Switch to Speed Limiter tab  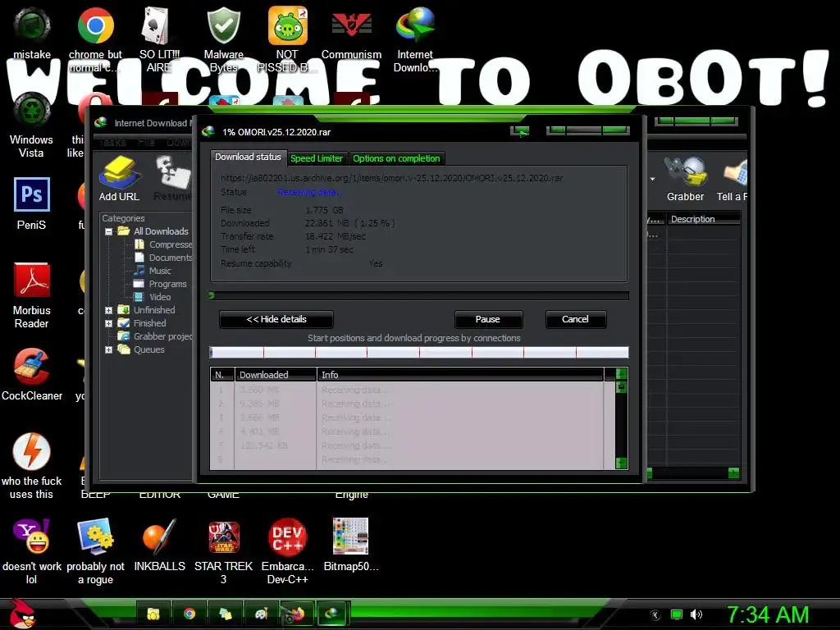(317, 158)
